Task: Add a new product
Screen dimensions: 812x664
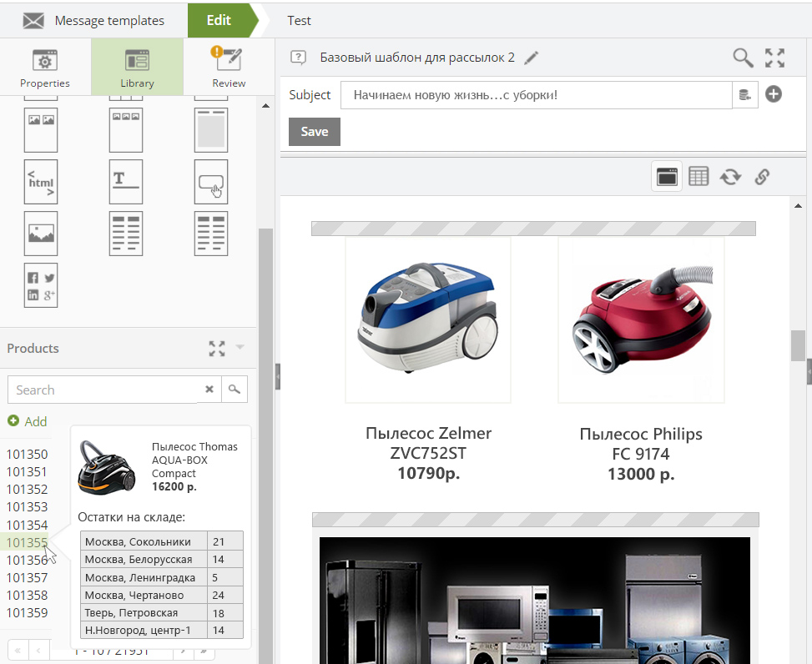Action: coord(28,421)
